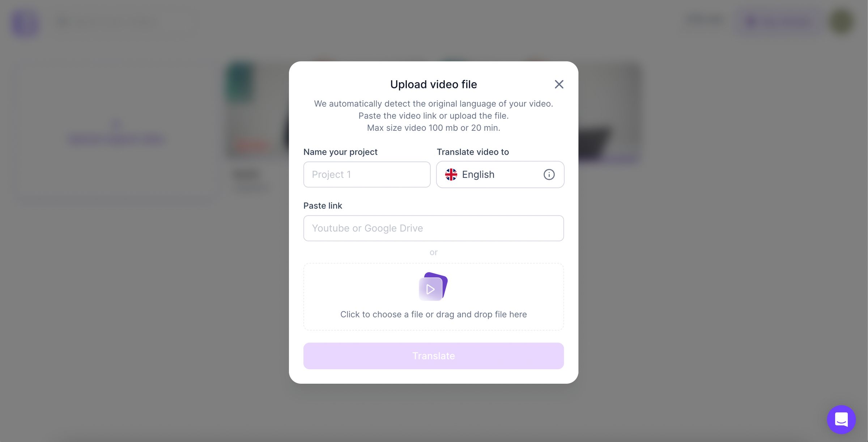Click the blurred user avatar in the header
Screen dimensions: 868x442
(842, 22)
